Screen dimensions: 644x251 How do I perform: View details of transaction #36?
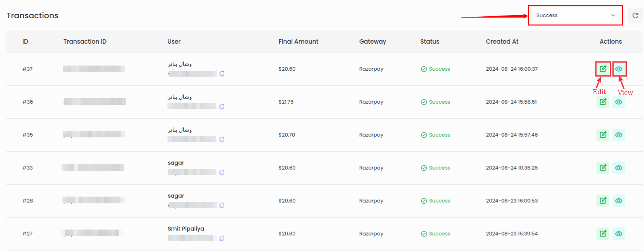tap(619, 102)
